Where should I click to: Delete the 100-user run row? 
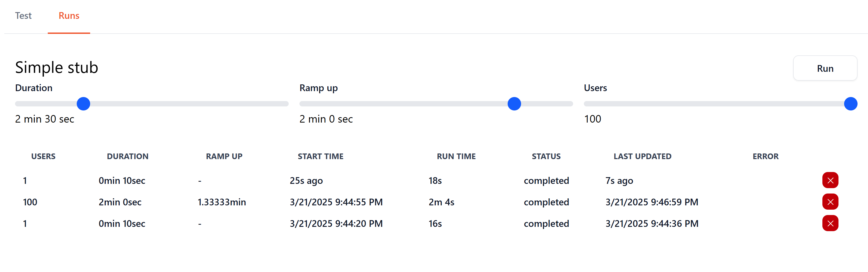click(830, 202)
